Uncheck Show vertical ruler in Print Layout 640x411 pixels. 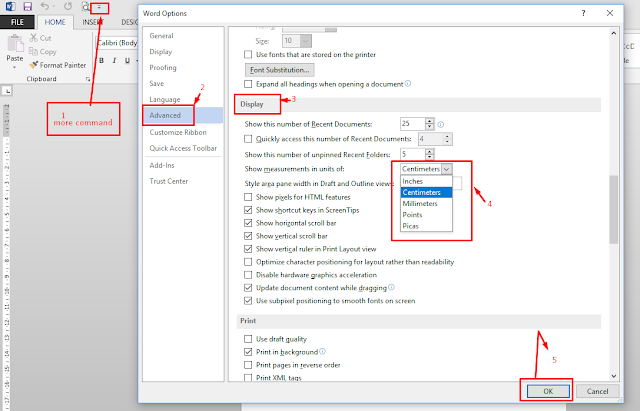click(248, 249)
